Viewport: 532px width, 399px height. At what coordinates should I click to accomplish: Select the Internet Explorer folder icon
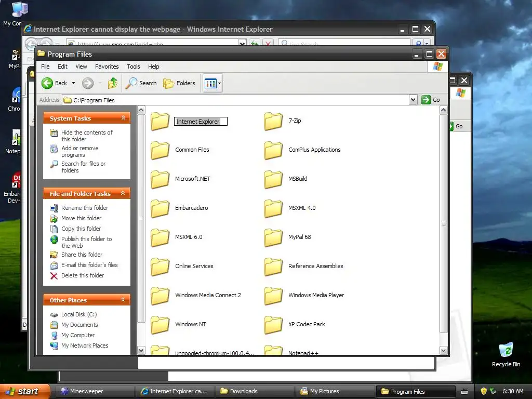click(160, 121)
